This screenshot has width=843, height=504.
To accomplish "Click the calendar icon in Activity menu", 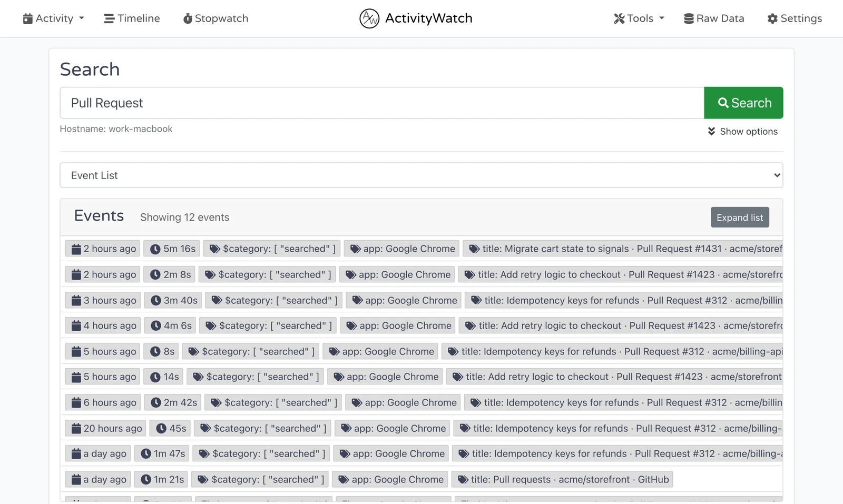I will [x=28, y=18].
